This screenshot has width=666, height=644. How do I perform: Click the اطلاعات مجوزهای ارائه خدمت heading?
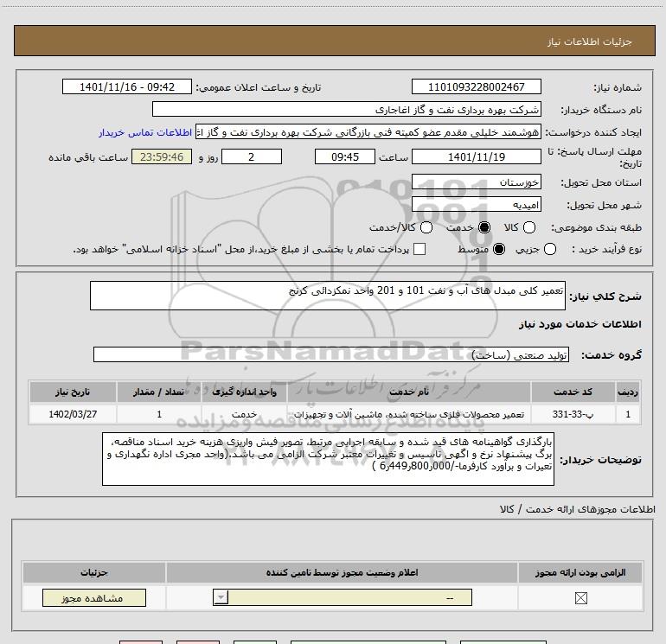(577, 509)
